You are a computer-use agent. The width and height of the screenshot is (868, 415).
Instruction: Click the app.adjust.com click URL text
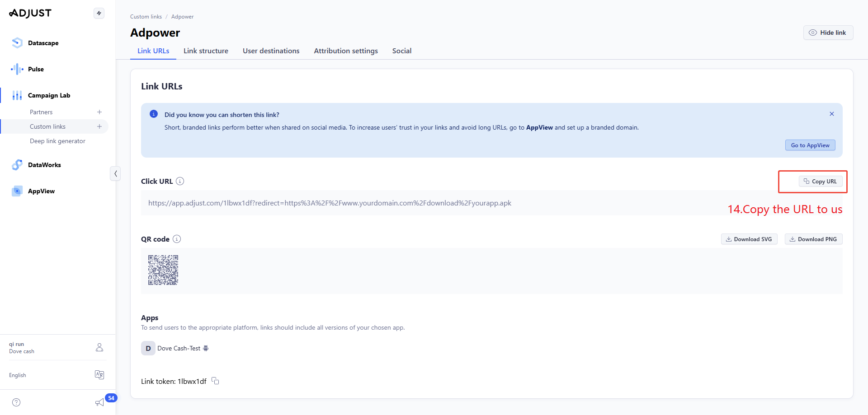click(x=330, y=203)
